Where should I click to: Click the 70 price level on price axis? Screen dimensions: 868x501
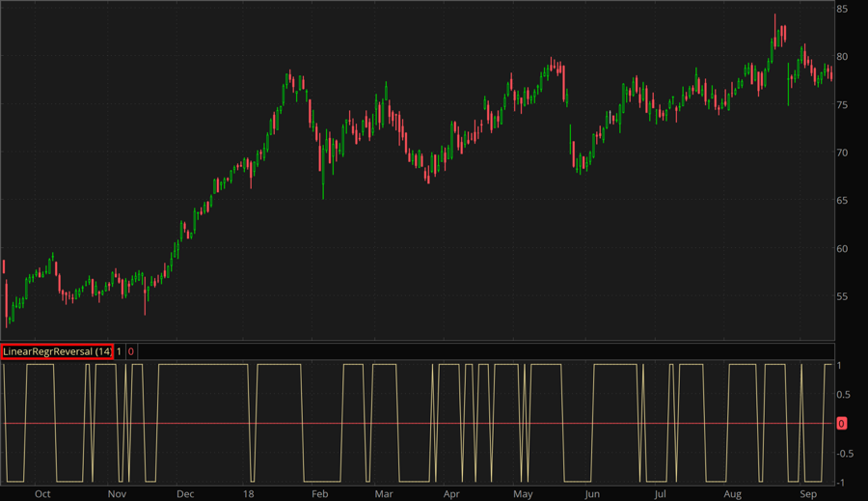842,153
